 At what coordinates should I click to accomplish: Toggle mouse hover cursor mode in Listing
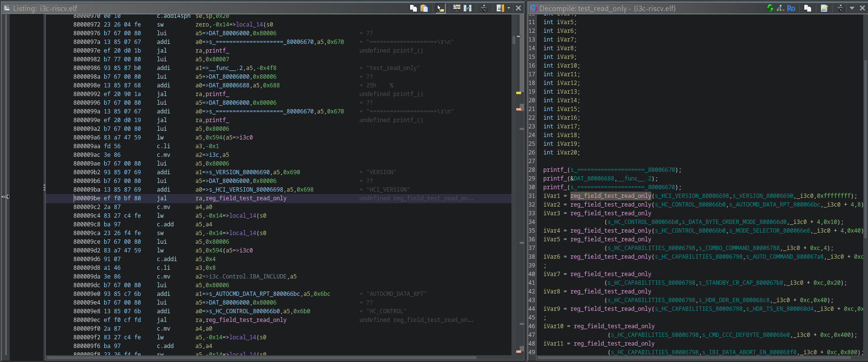(x=440, y=8)
